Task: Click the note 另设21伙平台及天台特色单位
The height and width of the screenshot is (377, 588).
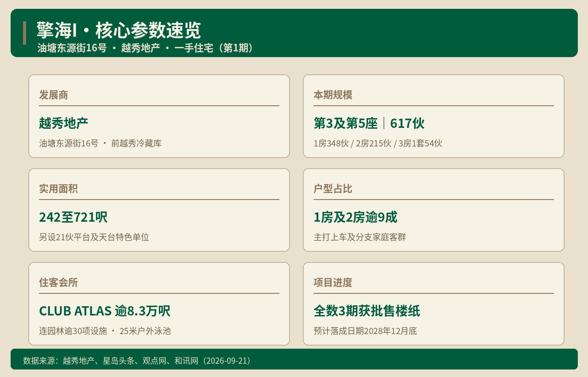Action: click(x=94, y=237)
